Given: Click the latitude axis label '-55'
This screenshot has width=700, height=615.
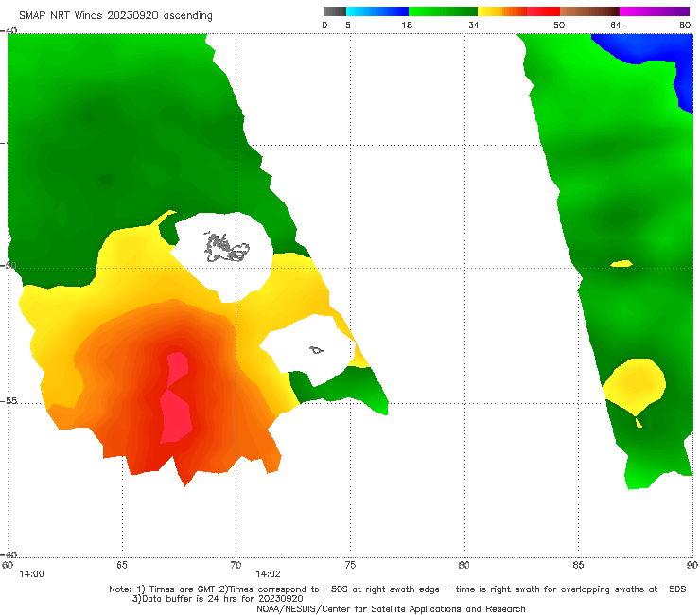Looking at the screenshot, I should [9, 400].
